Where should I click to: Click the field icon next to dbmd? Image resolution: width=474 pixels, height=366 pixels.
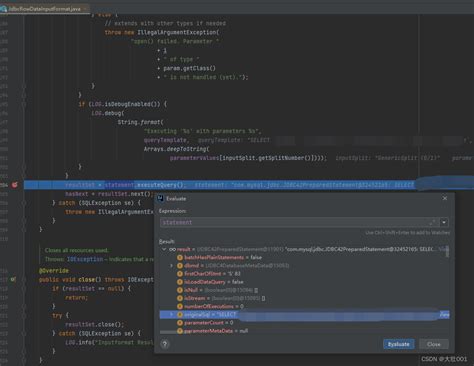(180, 266)
